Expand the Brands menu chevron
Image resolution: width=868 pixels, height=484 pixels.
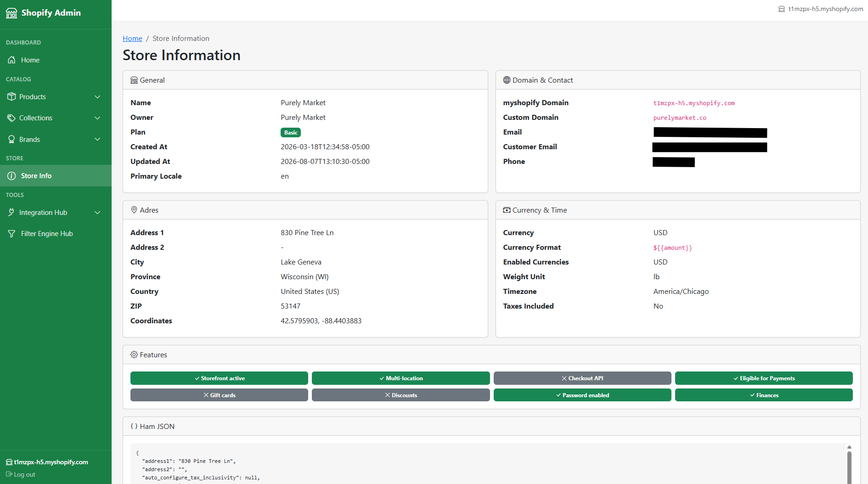coord(97,140)
